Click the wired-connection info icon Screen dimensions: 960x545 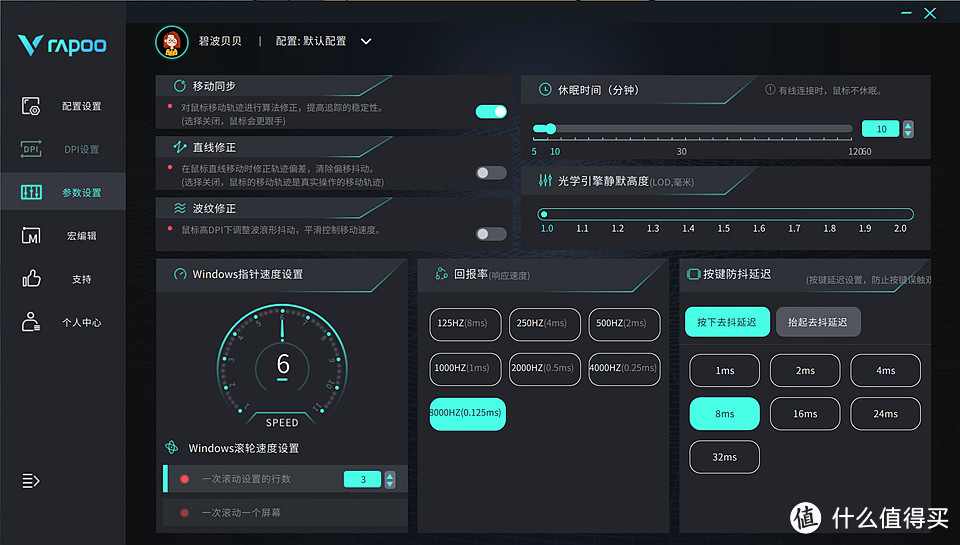click(x=770, y=89)
